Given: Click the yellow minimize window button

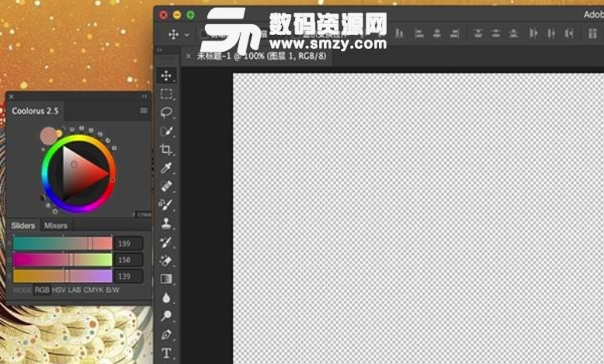Looking at the screenshot, I should (x=177, y=15).
